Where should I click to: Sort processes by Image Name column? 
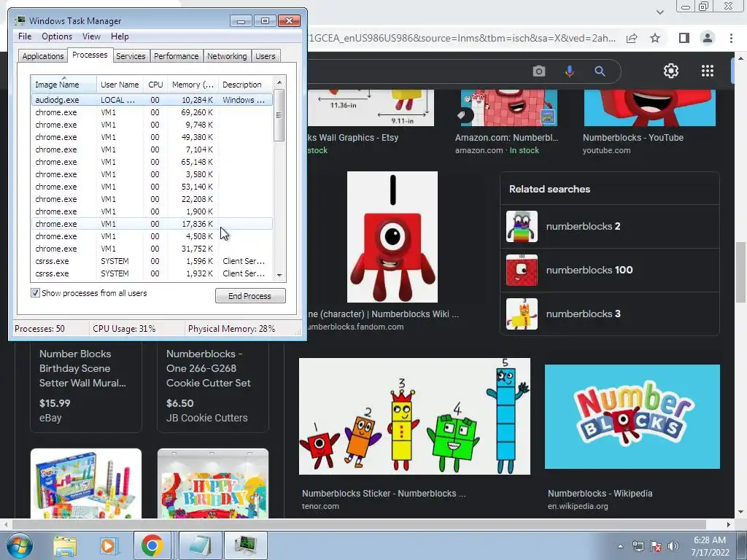click(x=63, y=85)
